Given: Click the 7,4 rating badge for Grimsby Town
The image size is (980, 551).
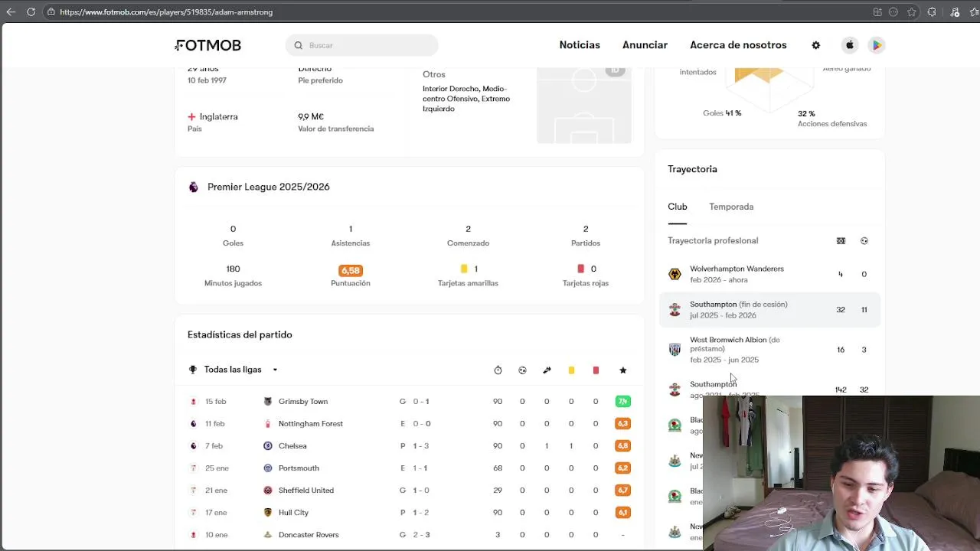Looking at the screenshot, I should pyautogui.click(x=623, y=402).
